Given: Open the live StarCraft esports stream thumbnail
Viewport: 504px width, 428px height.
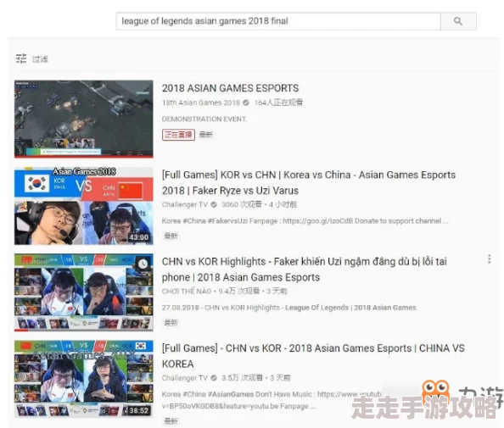Looking at the screenshot, I should click(83, 120).
